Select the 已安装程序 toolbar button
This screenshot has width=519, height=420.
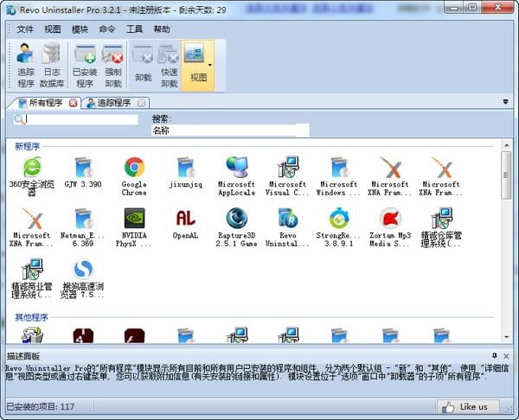[x=85, y=66]
